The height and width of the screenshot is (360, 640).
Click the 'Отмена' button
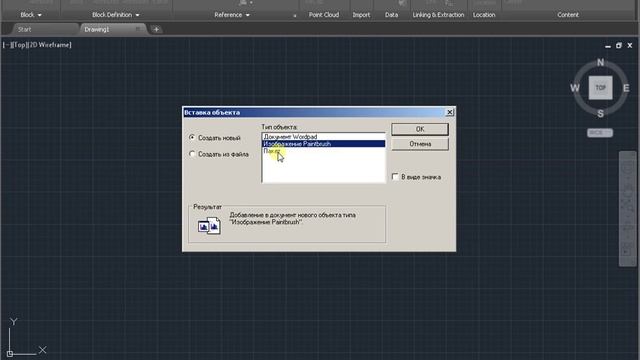(420, 144)
